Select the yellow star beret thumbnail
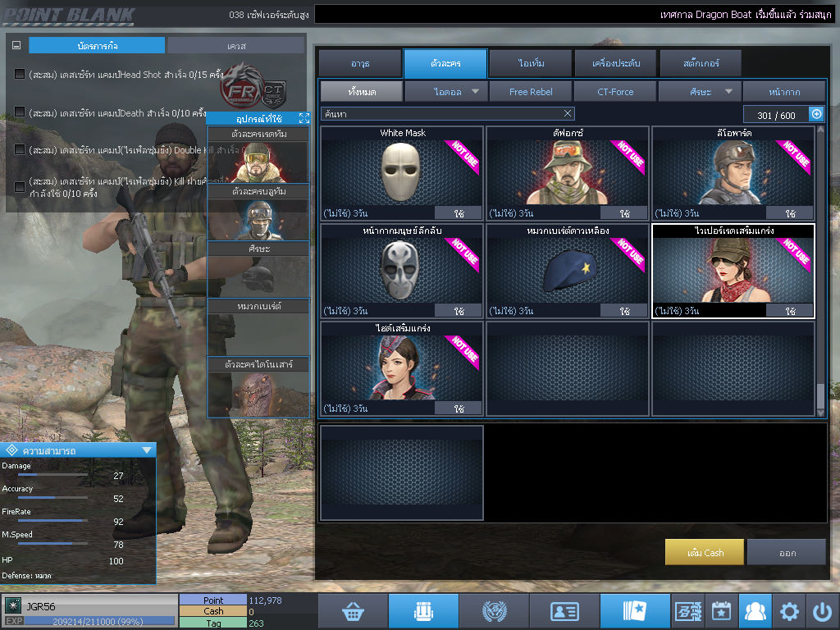 point(568,271)
